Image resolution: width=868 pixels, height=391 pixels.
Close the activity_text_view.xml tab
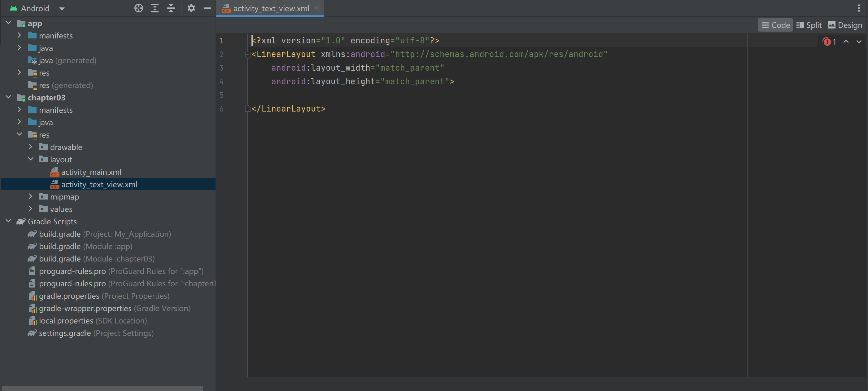click(316, 8)
